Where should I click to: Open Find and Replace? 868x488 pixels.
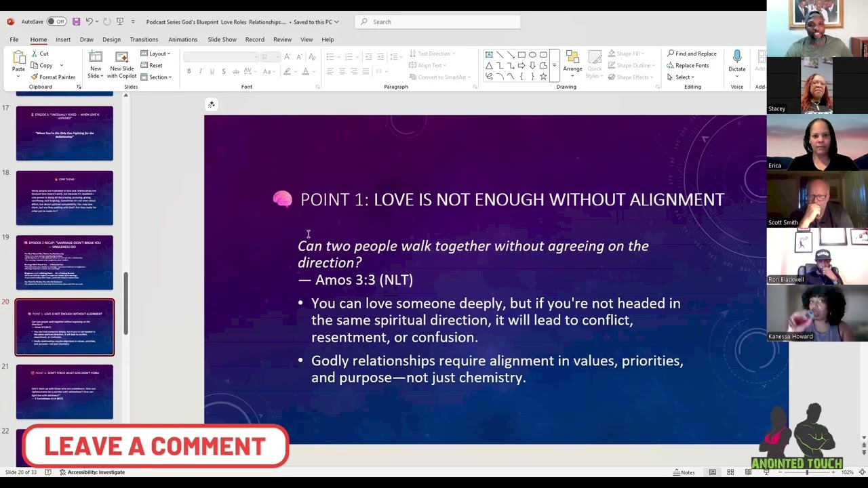click(x=692, y=54)
